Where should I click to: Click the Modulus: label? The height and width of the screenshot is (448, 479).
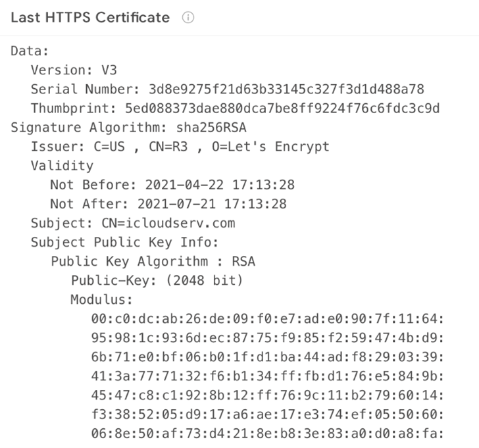click(x=102, y=300)
